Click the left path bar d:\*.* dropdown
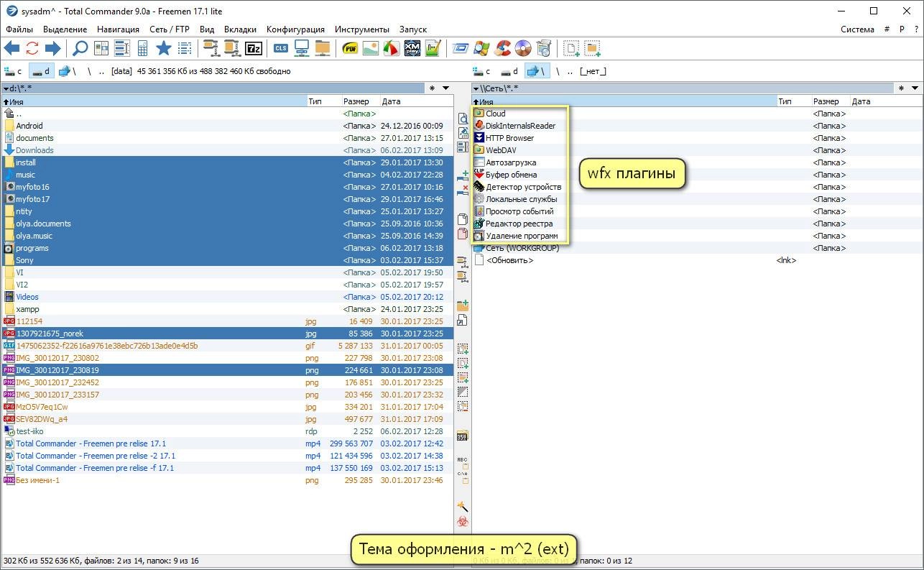Viewport: 924px width, 570px height. pos(213,88)
